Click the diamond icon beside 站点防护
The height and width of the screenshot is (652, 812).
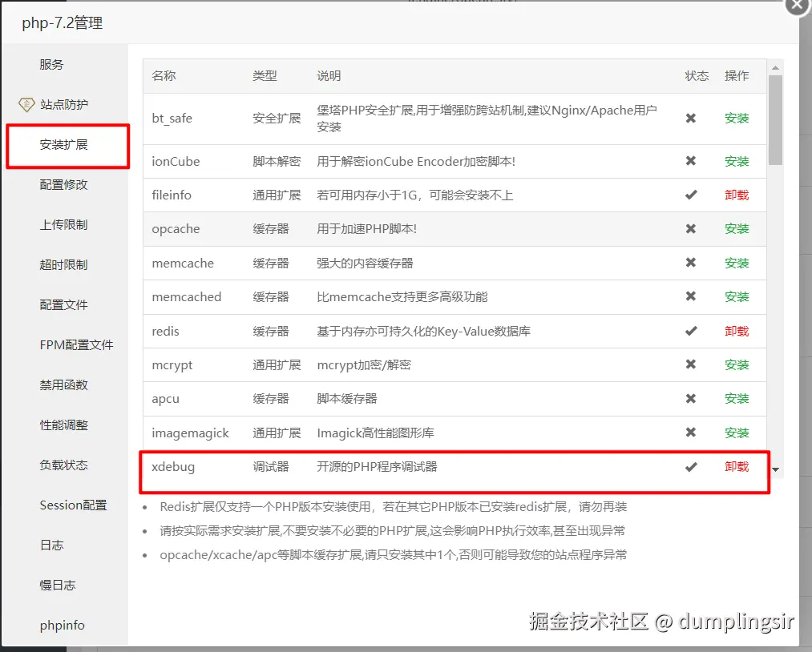coord(26,104)
